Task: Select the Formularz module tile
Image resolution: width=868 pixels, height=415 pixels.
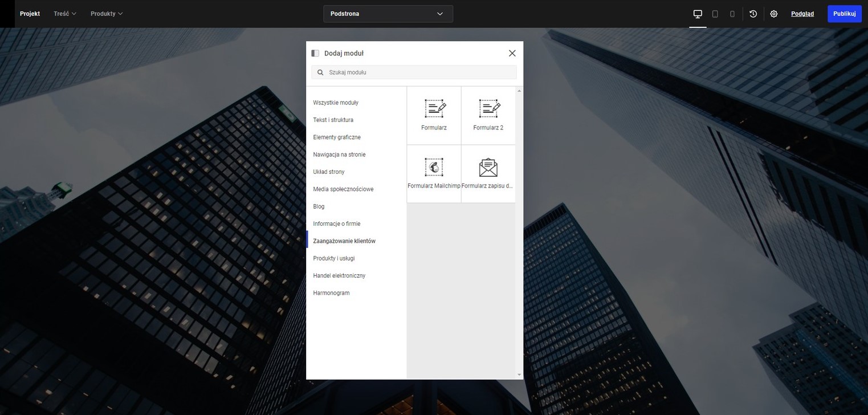Action: (434, 116)
